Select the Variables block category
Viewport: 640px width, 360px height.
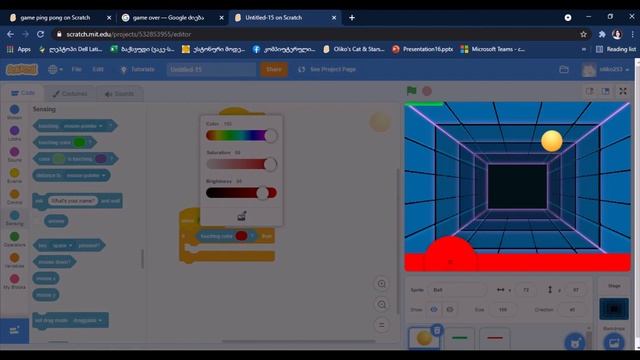pos(14,260)
